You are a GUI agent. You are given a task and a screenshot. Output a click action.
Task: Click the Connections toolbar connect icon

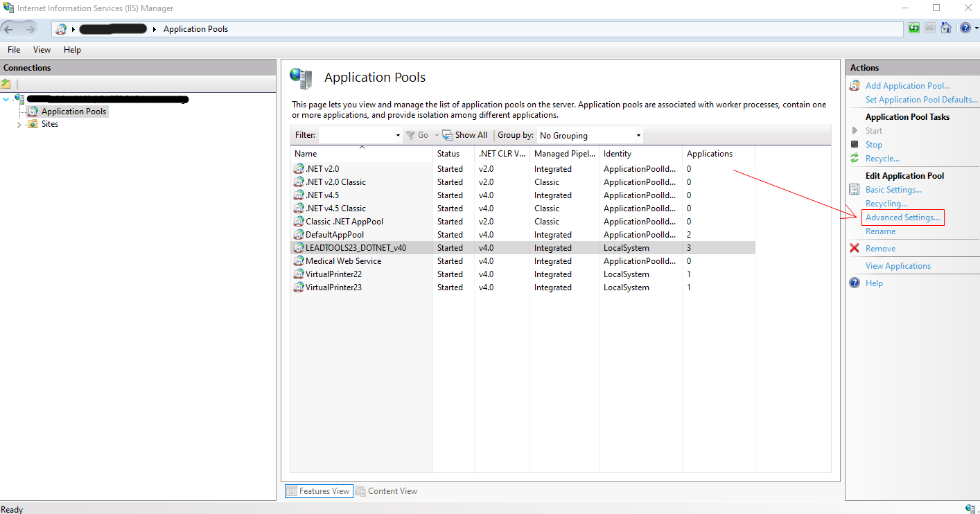pyautogui.click(x=6, y=84)
